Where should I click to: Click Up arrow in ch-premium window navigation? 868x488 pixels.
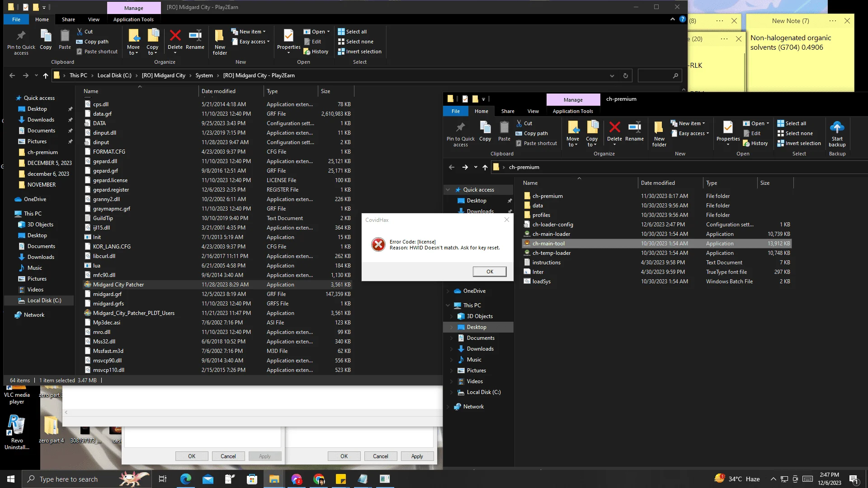(485, 167)
